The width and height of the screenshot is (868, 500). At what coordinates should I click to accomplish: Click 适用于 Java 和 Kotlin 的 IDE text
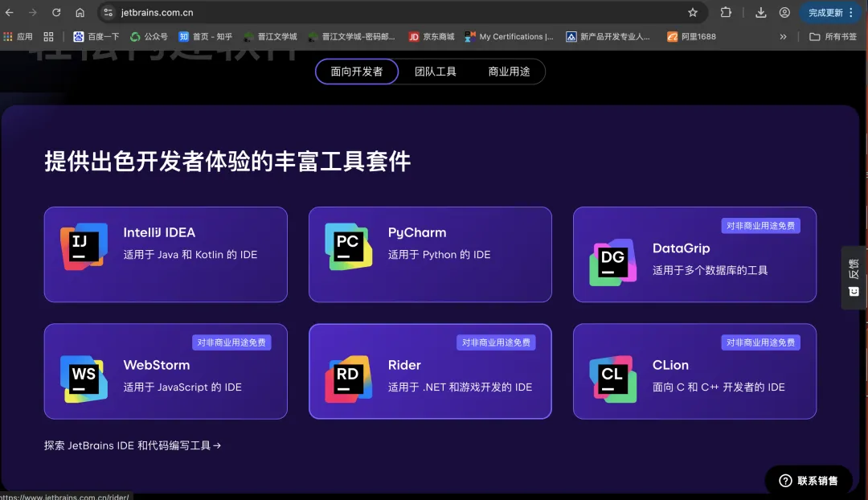190,255
